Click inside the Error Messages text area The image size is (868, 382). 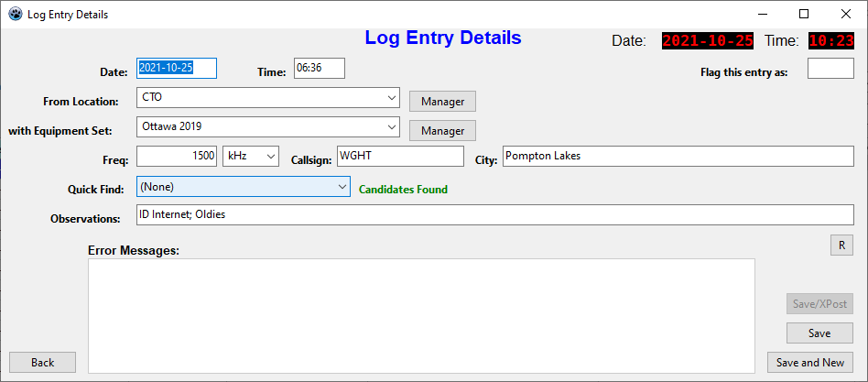click(x=421, y=315)
